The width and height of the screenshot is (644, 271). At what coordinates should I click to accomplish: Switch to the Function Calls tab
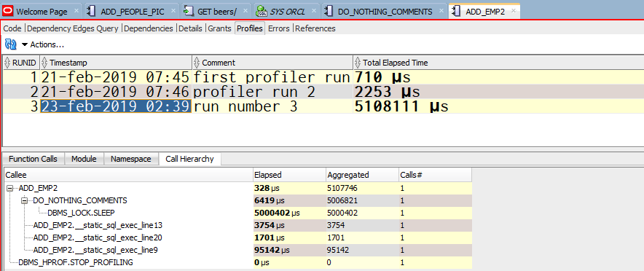pyautogui.click(x=34, y=159)
